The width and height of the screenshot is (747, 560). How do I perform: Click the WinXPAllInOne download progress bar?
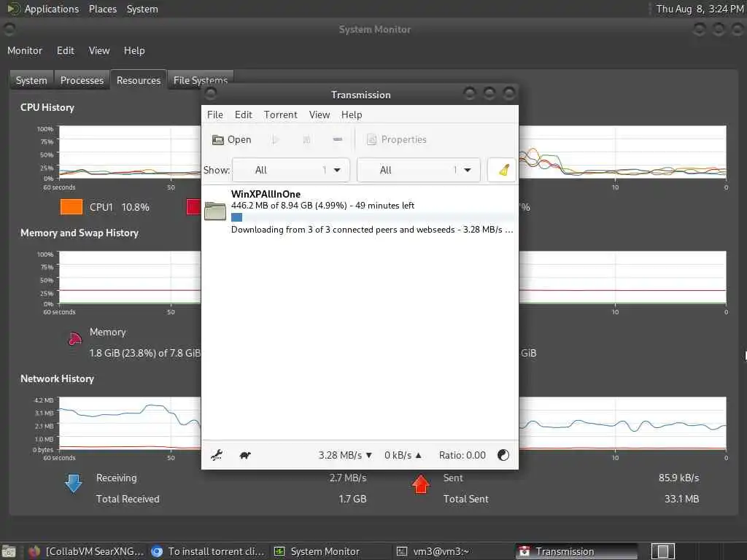pyautogui.click(x=373, y=217)
